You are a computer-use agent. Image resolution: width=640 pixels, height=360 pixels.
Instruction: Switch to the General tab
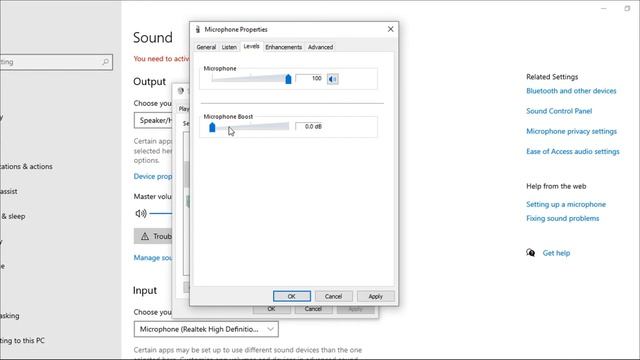point(206,47)
